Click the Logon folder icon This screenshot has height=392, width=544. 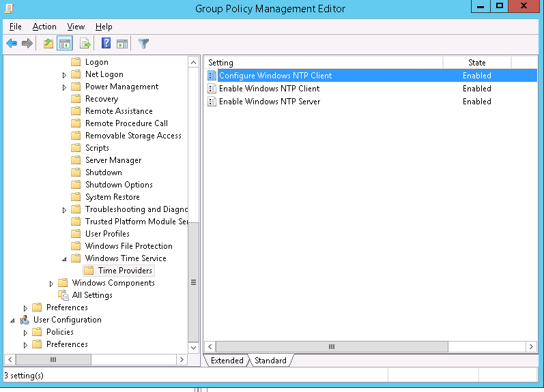76,61
